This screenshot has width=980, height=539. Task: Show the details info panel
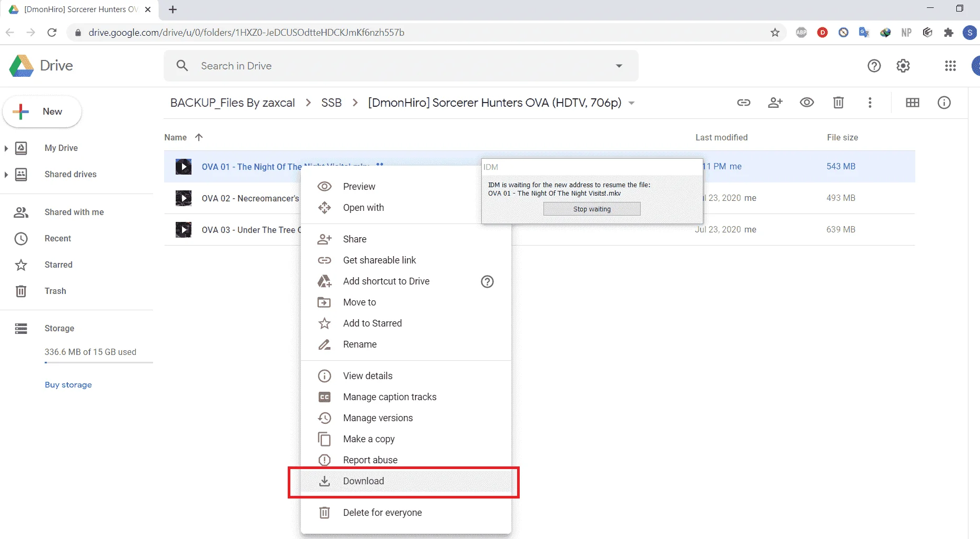click(x=944, y=103)
